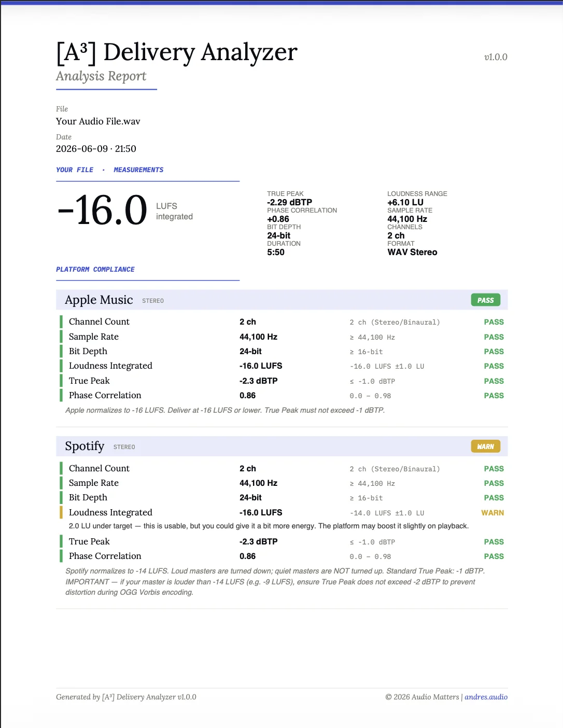Screen dimensions: 563x728
Task: Click Spotify Phase Correlation PASS status
Action: click(494, 556)
